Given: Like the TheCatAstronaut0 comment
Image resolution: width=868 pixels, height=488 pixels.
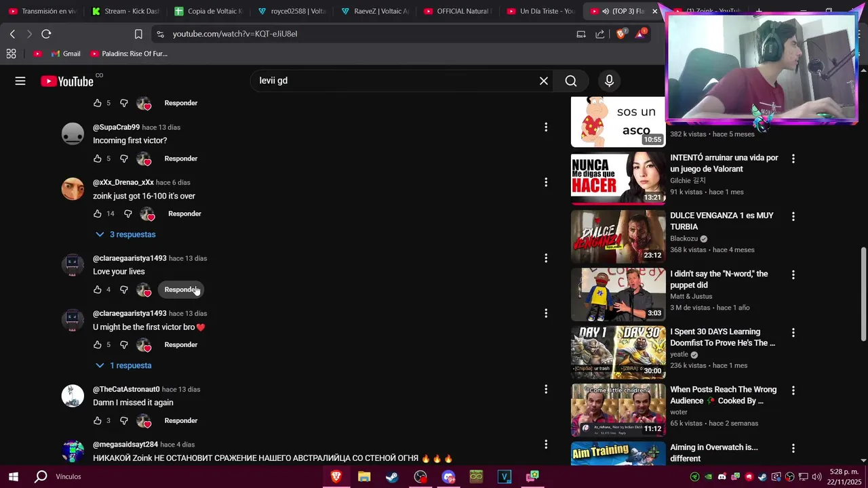Looking at the screenshot, I should [98, 421].
